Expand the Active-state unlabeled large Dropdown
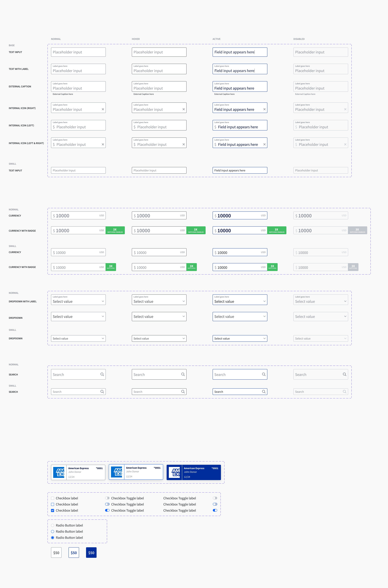The width and height of the screenshot is (388, 588). (x=240, y=316)
